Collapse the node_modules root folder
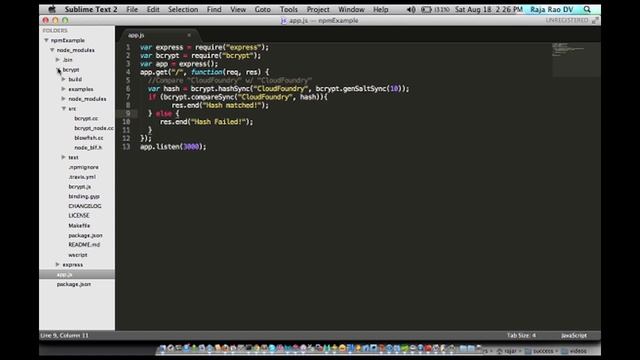 click(x=52, y=50)
